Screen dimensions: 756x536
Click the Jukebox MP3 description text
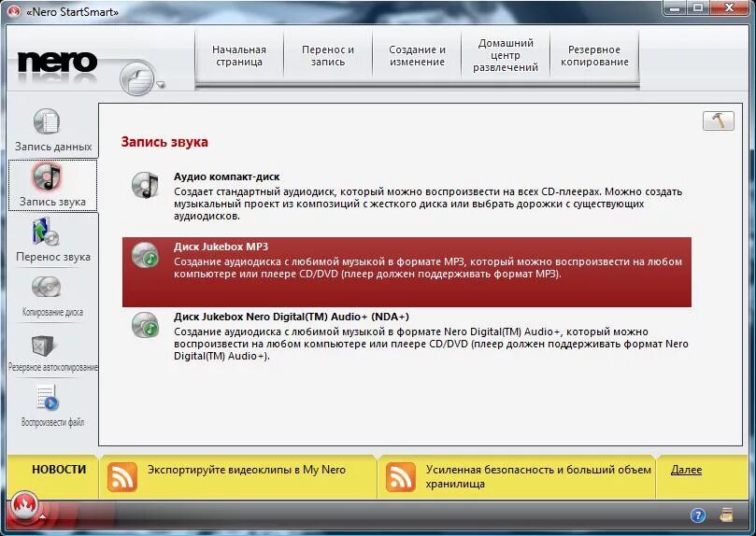pyautogui.click(x=428, y=268)
